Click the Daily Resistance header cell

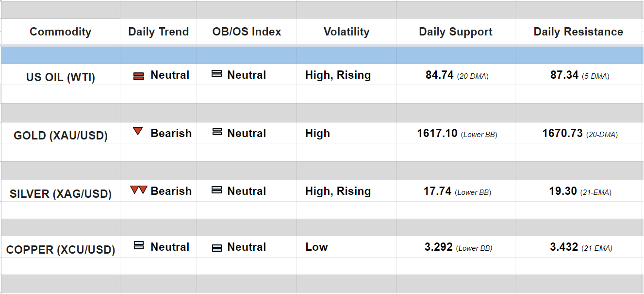[578, 32]
